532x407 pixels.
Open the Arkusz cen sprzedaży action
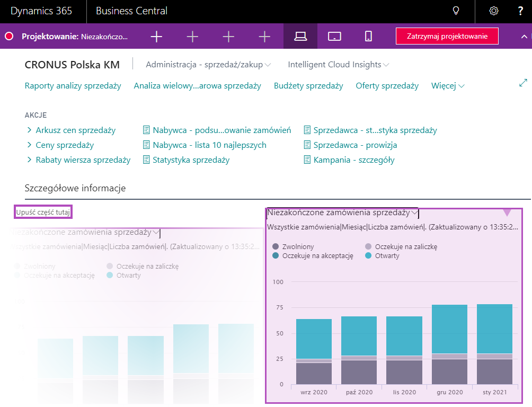point(76,130)
